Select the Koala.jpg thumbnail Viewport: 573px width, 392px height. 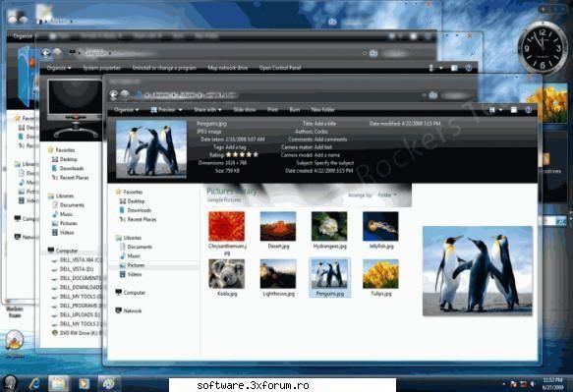227,274
